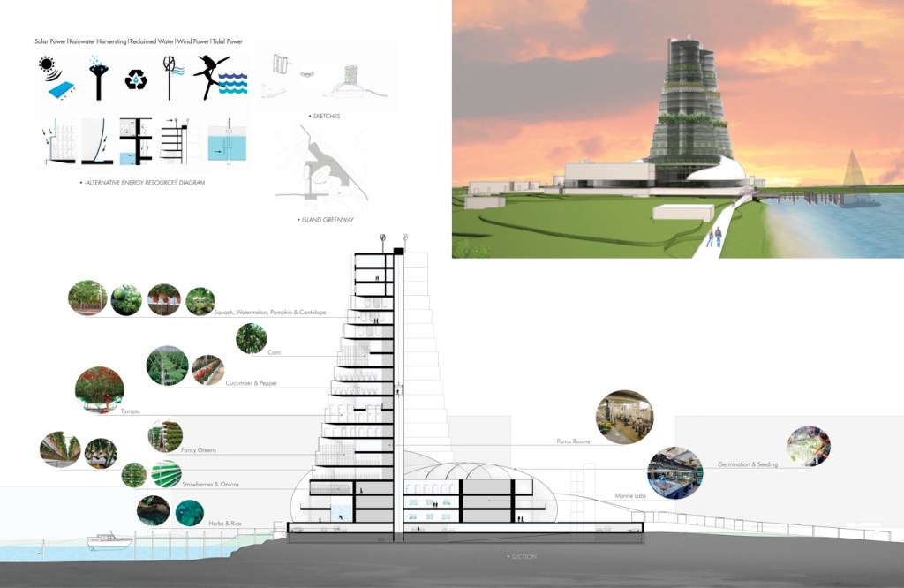This screenshot has width=904, height=588.
Task: Click the Reclaimed Water recycle icon
Action: [x=135, y=80]
